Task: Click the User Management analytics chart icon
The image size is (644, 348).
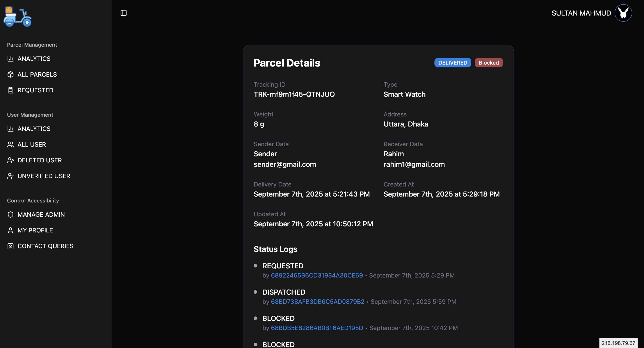Action: (x=10, y=128)
